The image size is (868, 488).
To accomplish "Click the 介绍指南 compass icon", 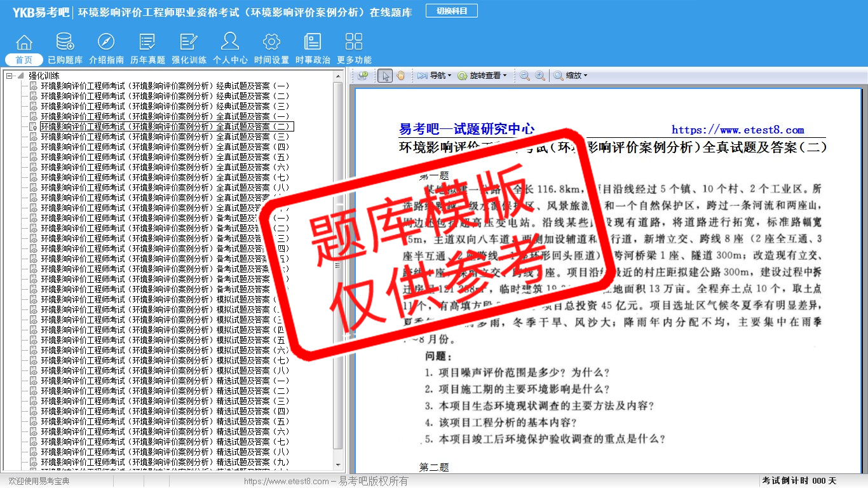I will [106, 43].
